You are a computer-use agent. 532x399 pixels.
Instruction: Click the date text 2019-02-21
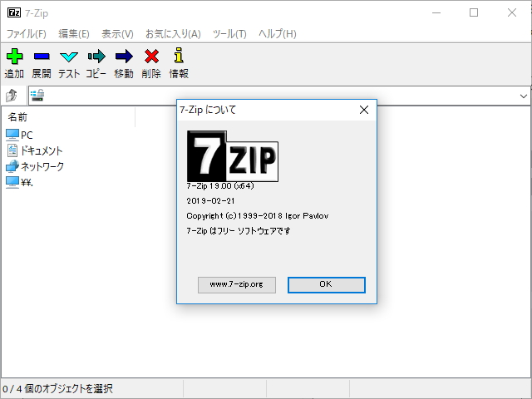[210, 201]
